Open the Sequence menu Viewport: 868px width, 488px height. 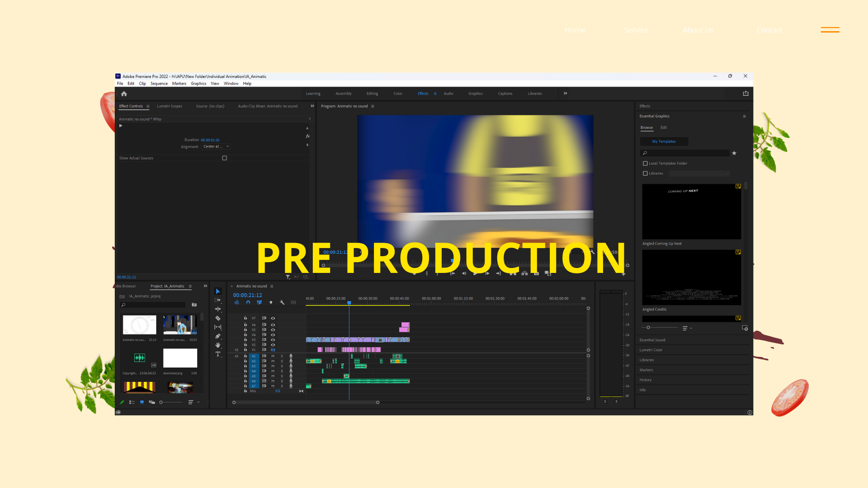pos(159,84)
